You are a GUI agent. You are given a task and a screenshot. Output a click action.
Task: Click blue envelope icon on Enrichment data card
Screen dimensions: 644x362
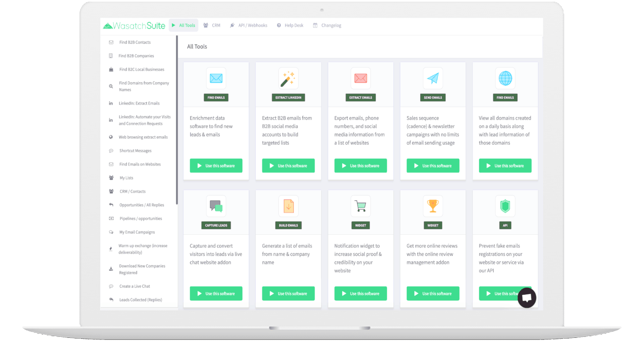[216, 78]
